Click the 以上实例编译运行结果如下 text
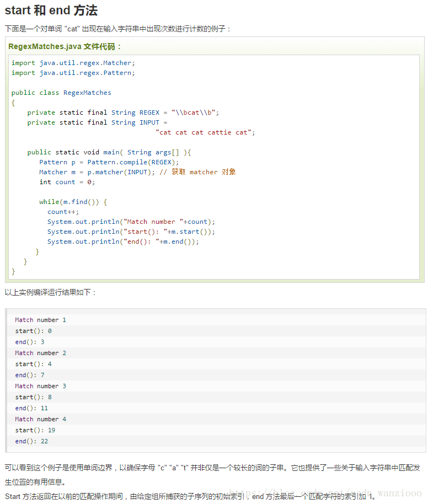 (x=50, y=292)
